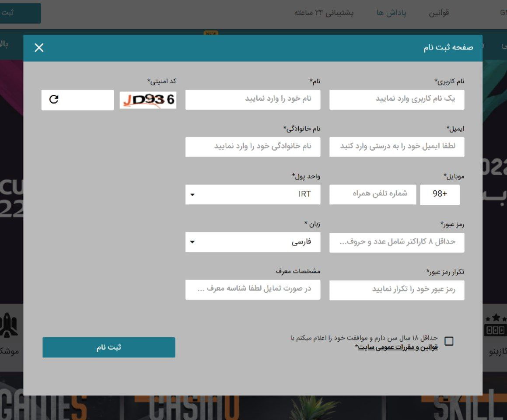Open the IRT currency dropdown
Viewport: 507px width, 420px height.
tap(253, 194)
